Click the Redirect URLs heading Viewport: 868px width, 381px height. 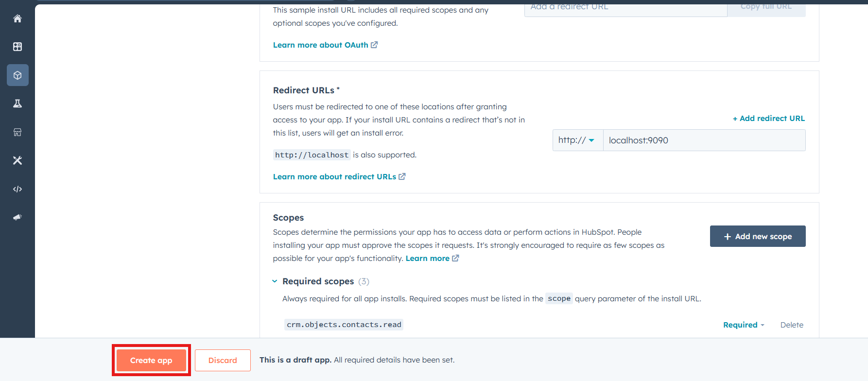pos(306,90)
